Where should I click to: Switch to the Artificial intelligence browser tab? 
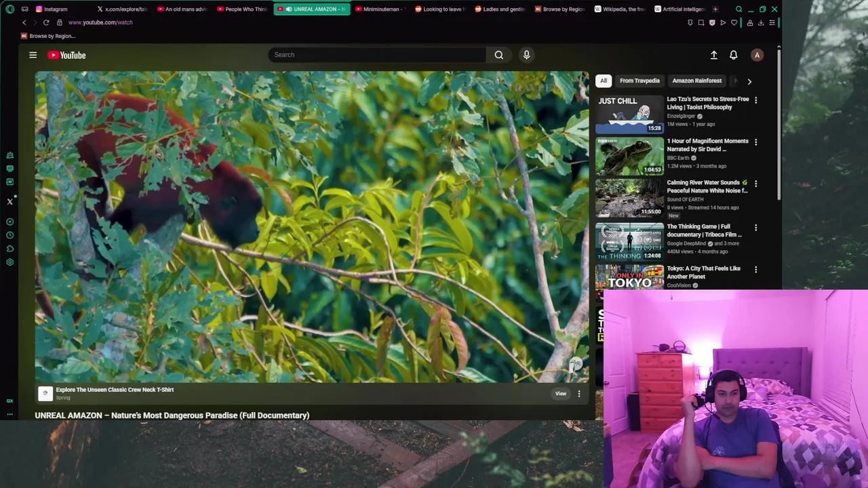pyautogui.click(x=680, y=9)
